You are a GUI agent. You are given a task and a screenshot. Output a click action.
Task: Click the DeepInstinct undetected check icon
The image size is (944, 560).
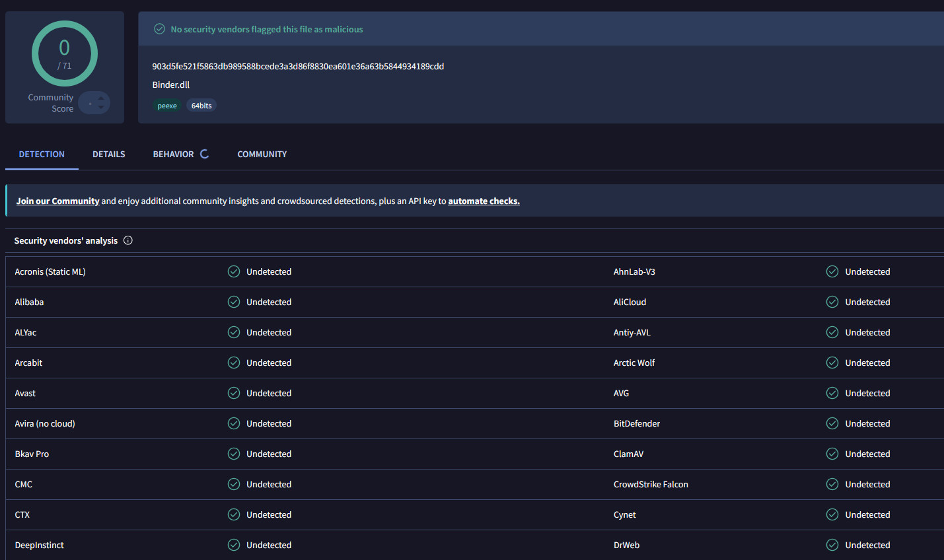234,545
